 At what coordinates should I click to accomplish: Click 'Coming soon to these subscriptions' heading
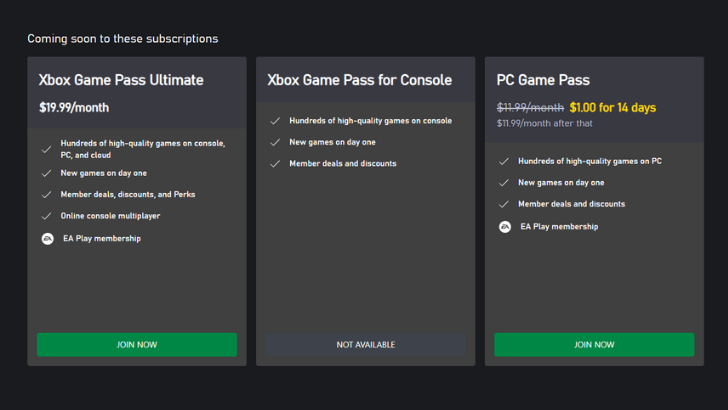pyautogui.click(x=123, y=39)
